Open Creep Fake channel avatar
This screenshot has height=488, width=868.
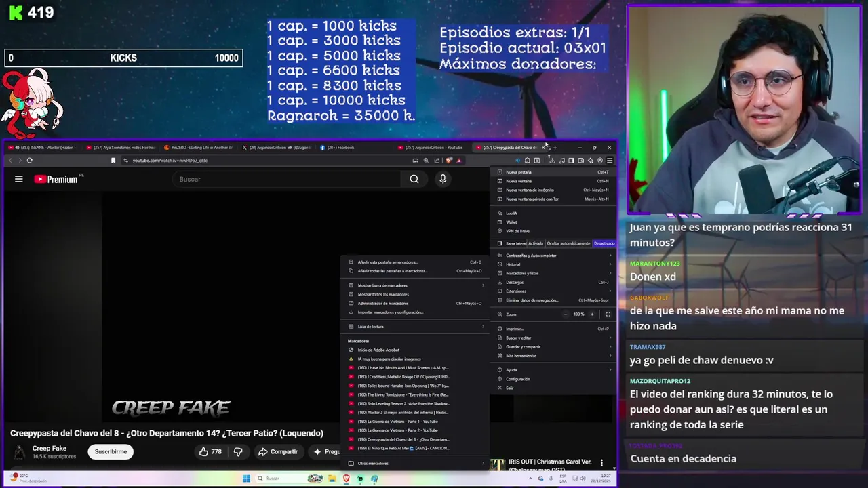click(x=20, y=452)
